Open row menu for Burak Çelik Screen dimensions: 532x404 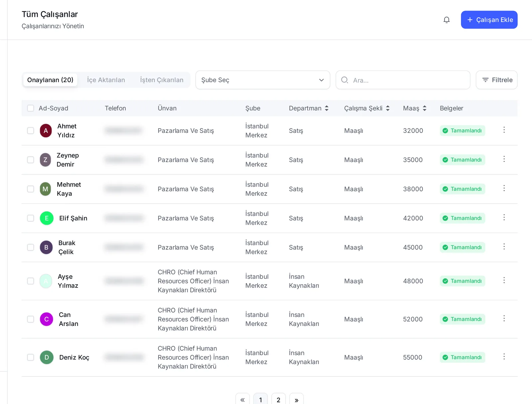click(x=504, y=247)
